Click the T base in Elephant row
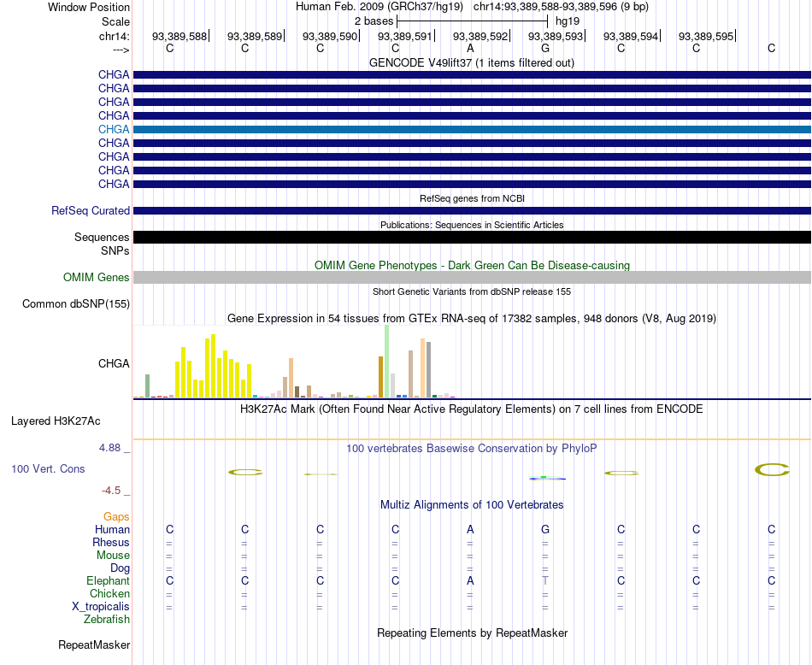The image size is (812, 665). pos(545,580)
